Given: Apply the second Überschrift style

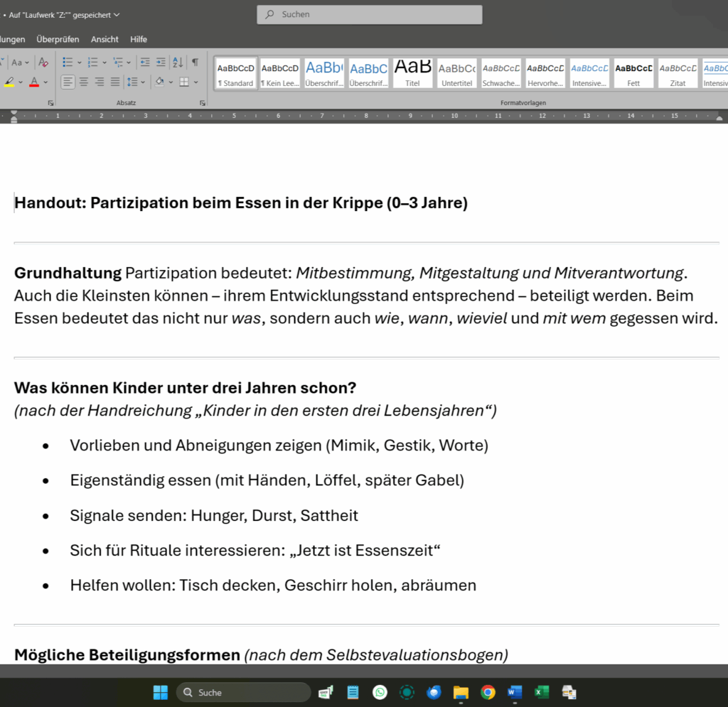Looking at the screenshot, I should 369,73.
